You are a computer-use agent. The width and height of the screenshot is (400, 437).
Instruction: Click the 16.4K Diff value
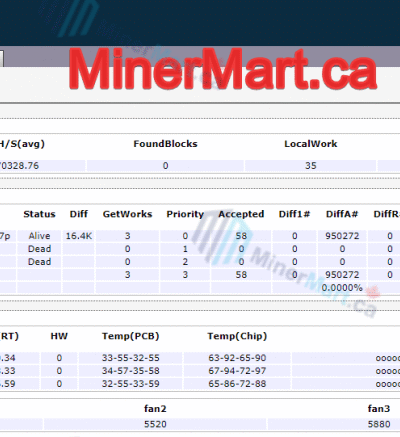[x=79, y=236]
